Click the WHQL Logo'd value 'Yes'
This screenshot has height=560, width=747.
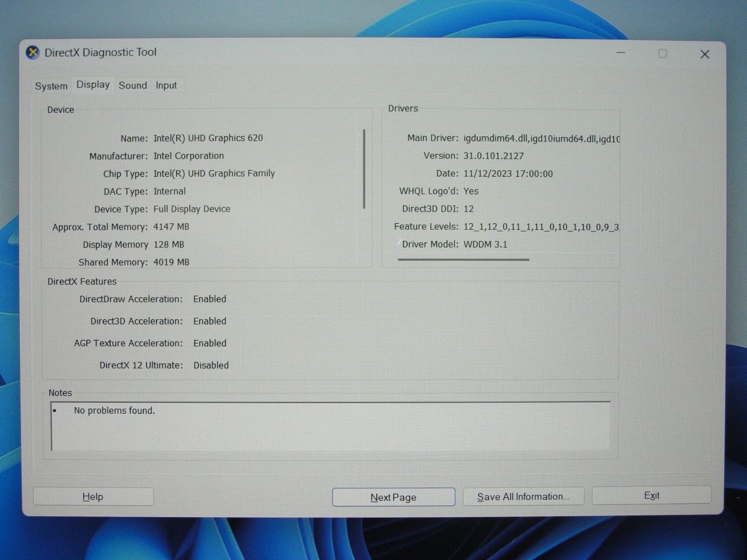click(x=471, y=191)
